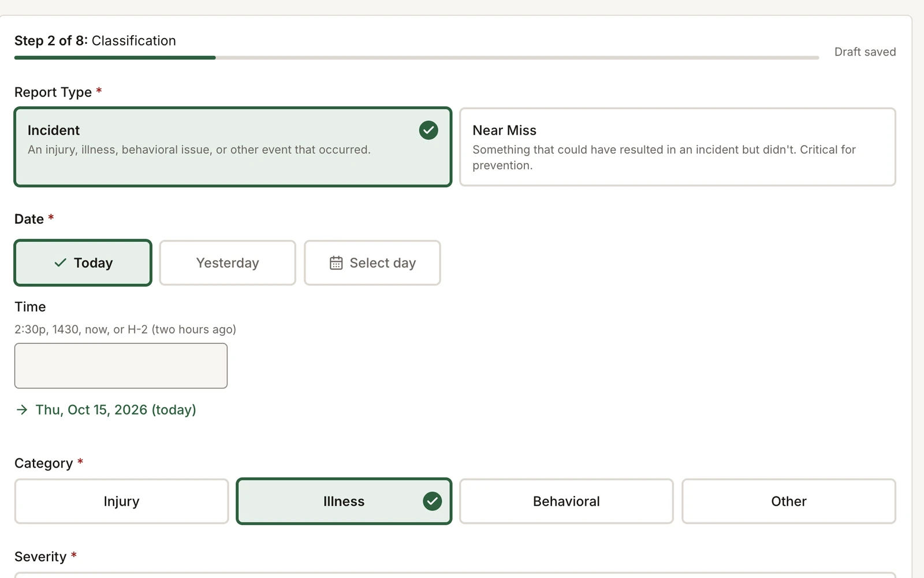Viewport: 924px width, 578px height.
Task: Click the checkmark icon on Illness button
Action: tap(432, 501)
